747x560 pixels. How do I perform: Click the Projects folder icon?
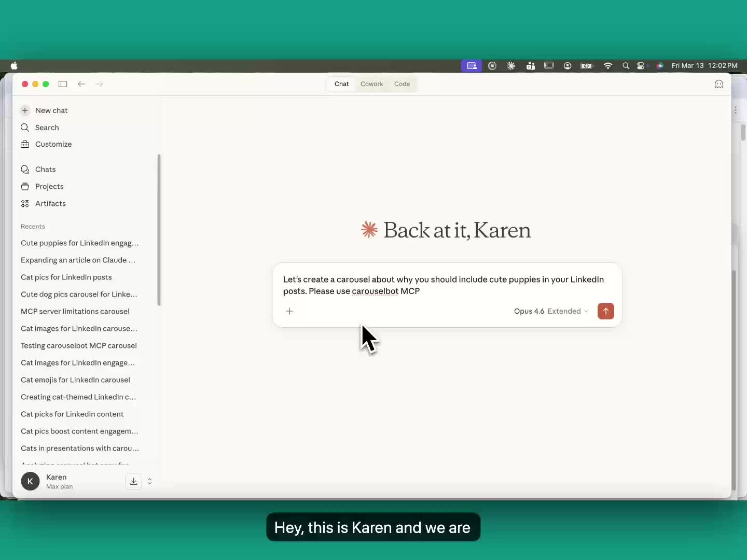click(x=25, y=187)
